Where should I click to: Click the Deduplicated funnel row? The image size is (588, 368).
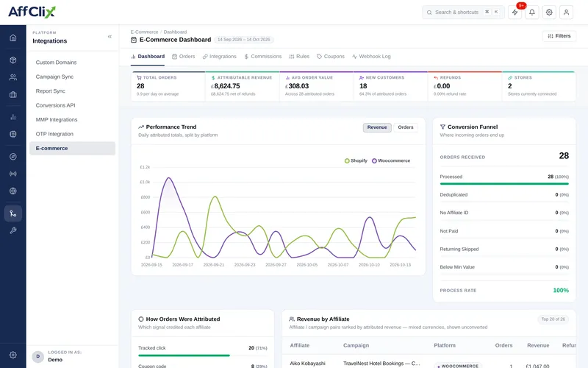pyautogui.click(x=504, y=195)
